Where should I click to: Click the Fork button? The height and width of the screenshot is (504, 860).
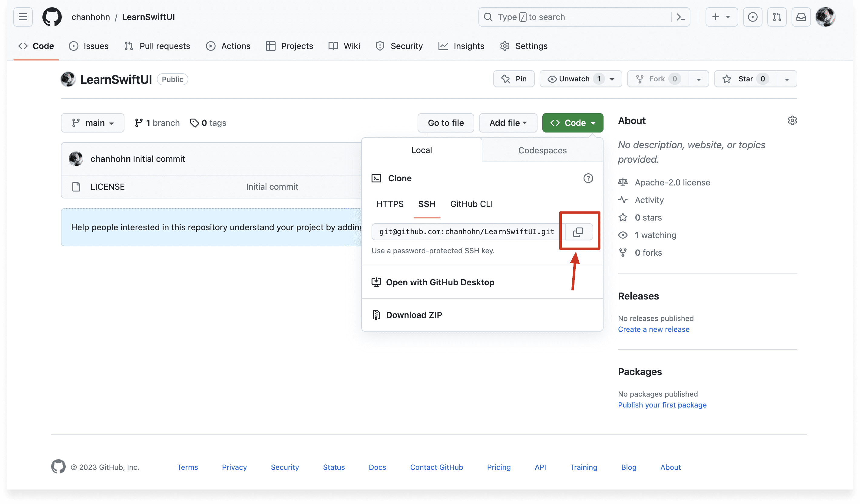(658, 79)
